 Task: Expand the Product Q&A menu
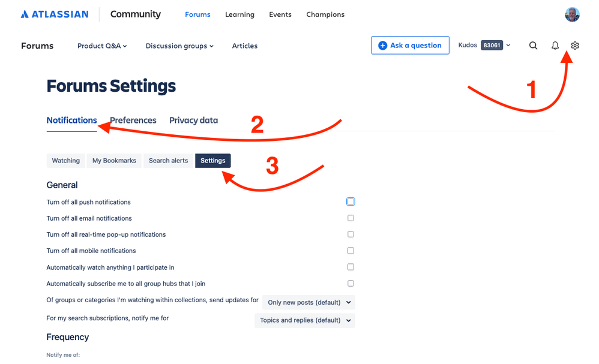102,46
